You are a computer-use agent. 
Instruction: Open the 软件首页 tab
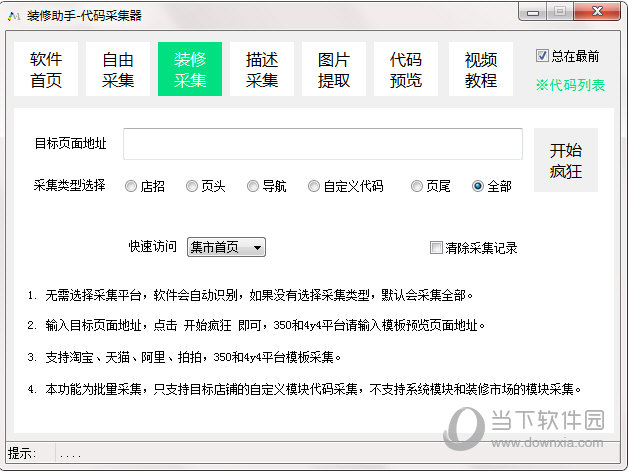pyautogui.click(x=46, y=69)
